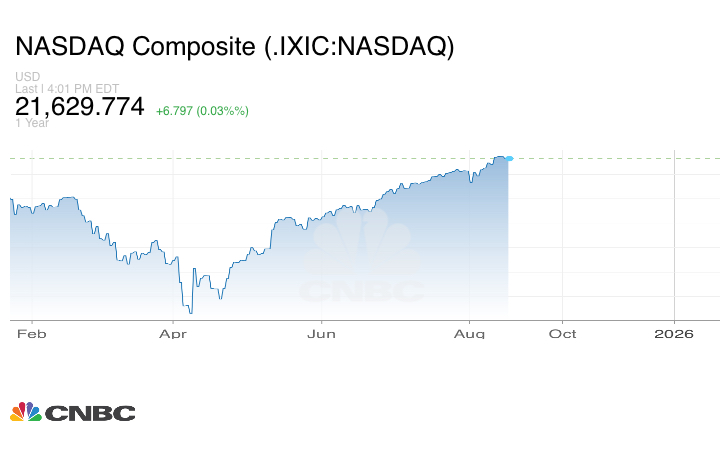Click the 21,629.774 last price value
The width and height of the screenshot is (720, 450).
click(80, 107)
